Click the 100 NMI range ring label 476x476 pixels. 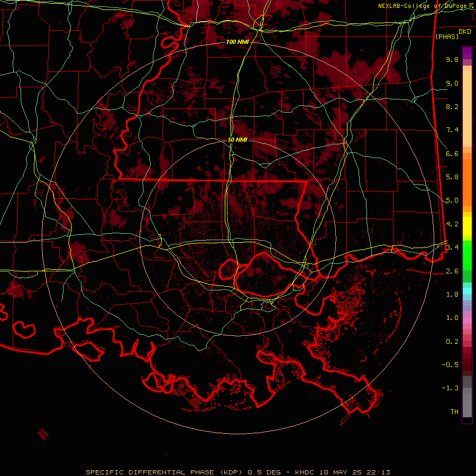237,42
